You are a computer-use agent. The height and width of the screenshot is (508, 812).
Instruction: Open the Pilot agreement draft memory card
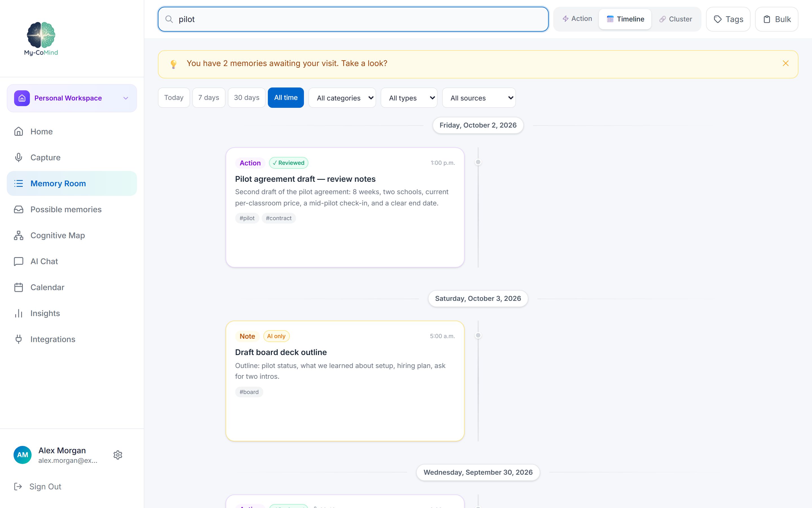tap(345, 207)
